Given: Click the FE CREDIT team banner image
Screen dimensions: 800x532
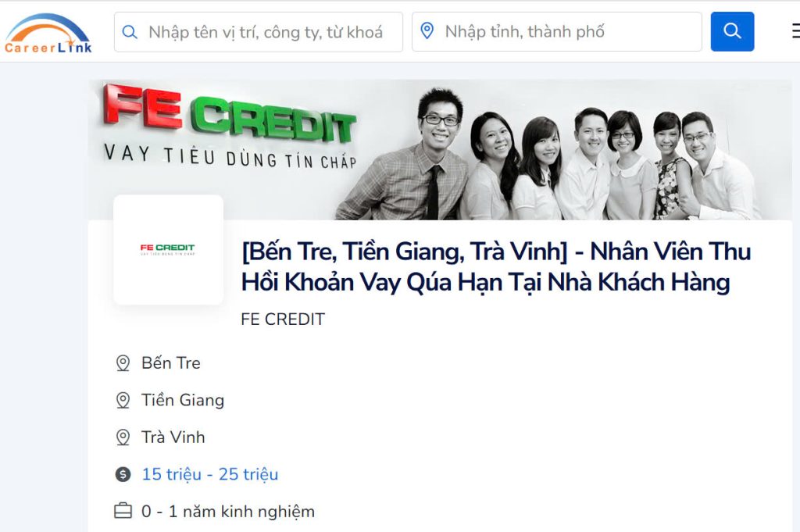Looking at the screenshot, I should (440, 150).
